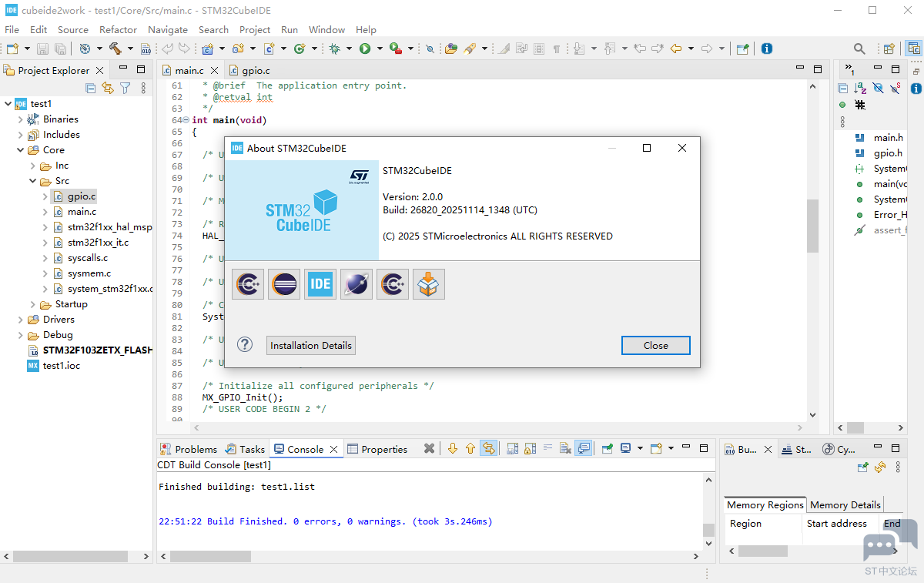
Task: Toggle alphabetical sort in Outline panel
Action: 859,88
